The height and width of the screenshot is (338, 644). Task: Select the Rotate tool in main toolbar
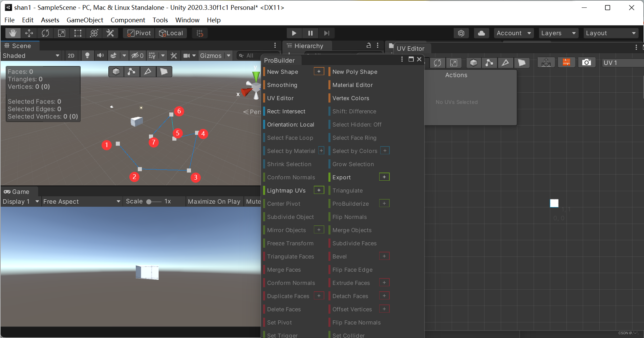pos(45,33)
